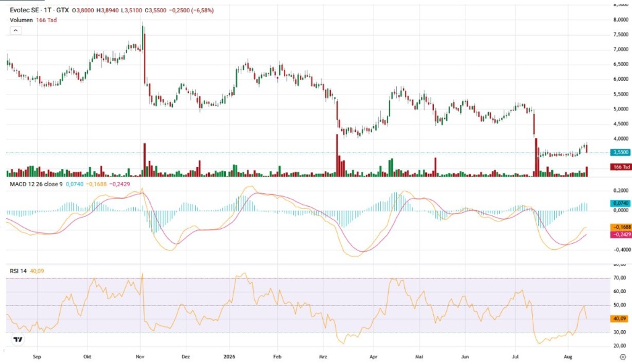Click the Dez date on time axis
The width and height of the screenshot is (632, 364).
[x=185, y=357]
